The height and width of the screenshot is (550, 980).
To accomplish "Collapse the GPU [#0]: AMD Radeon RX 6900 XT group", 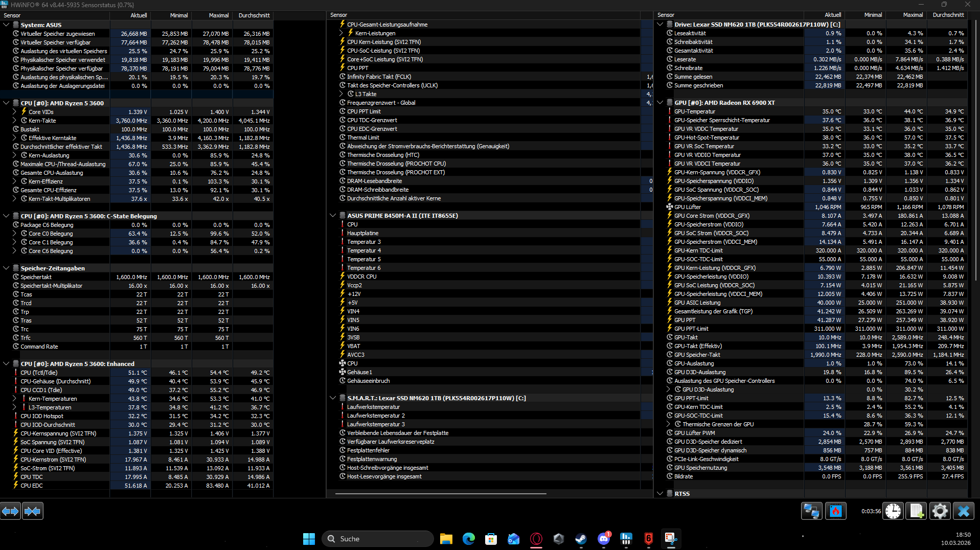I will coord(660,102).
